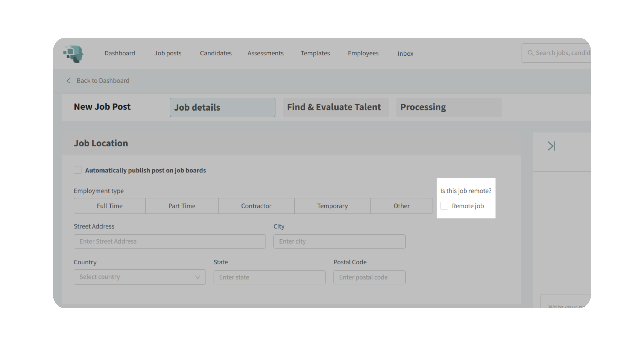Select Contractor employment type
The height and width of the screenshot is (346, 644).
(x=256, y=206)
